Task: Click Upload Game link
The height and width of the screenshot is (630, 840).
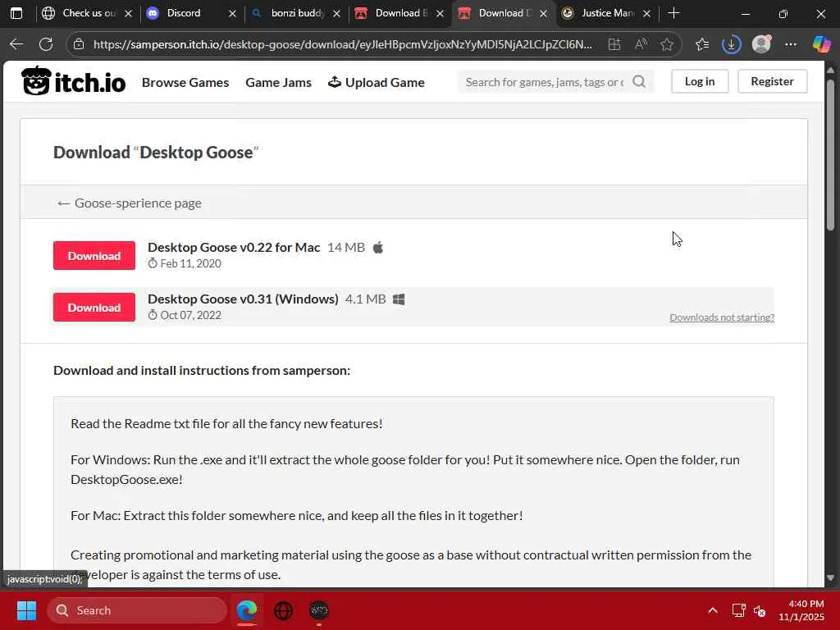Action: click(x=376, y=82)
